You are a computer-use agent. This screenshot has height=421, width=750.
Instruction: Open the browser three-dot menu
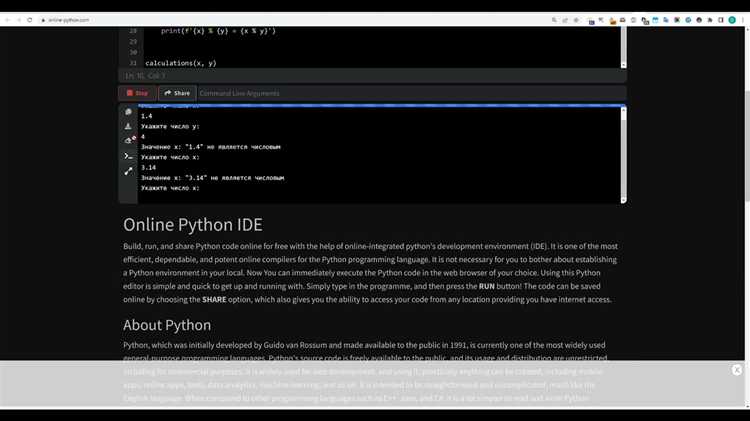[743, 20]
